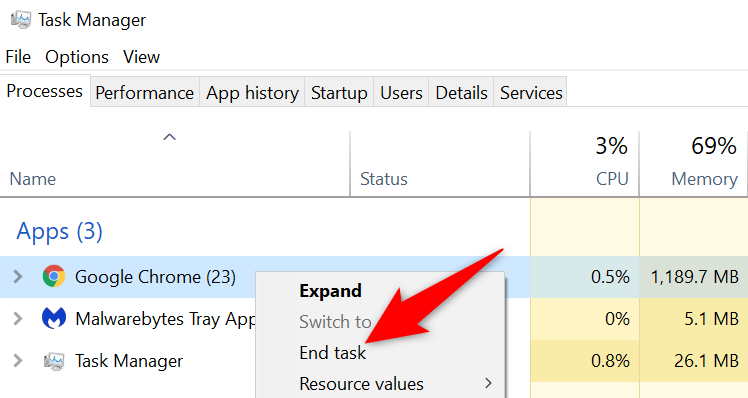The width and height of the screenshot is (748, 398).
Task: Switch to the Performance tab
Action: click(145, 93)
